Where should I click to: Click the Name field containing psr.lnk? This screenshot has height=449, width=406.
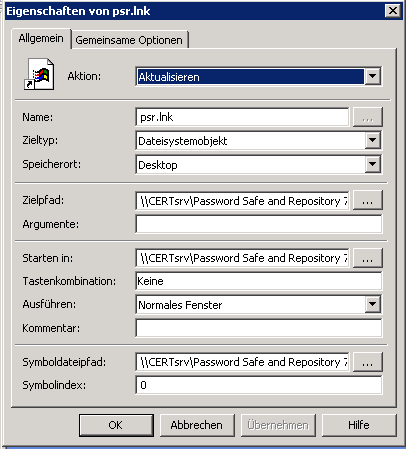click(x=242, y=117)
